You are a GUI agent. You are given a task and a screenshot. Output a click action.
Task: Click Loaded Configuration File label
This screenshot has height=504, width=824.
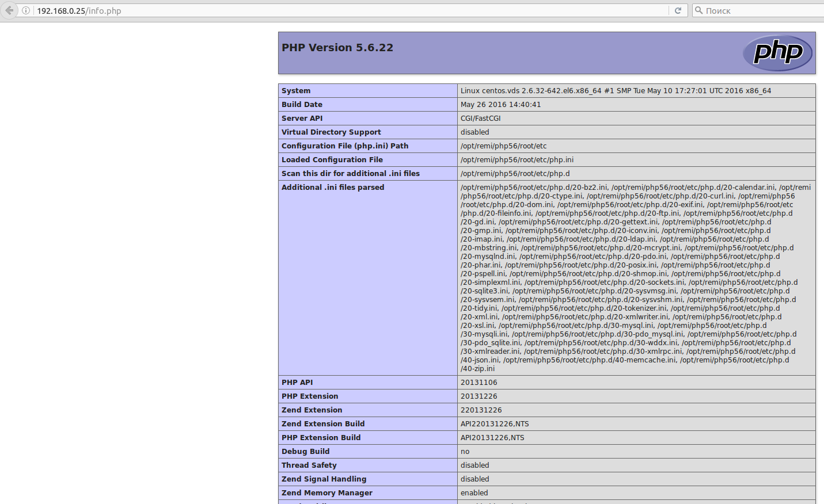332,160
